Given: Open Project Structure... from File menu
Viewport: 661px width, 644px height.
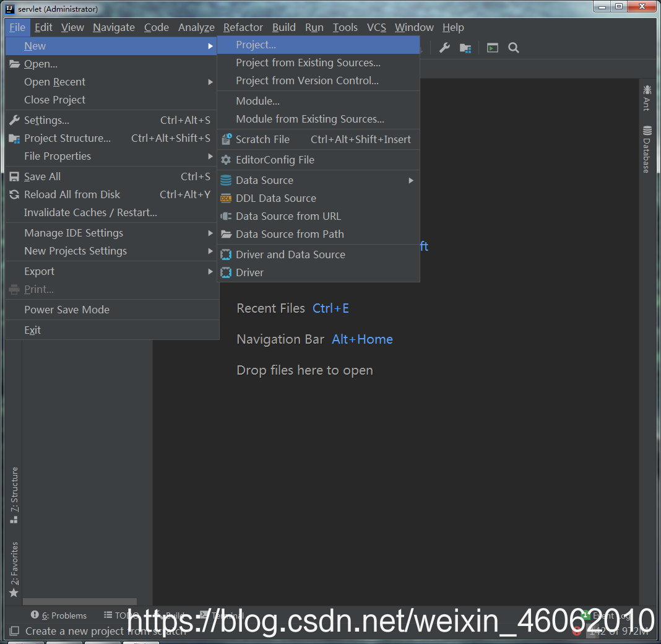Looking at the screenshot, I should click(111, 138).
